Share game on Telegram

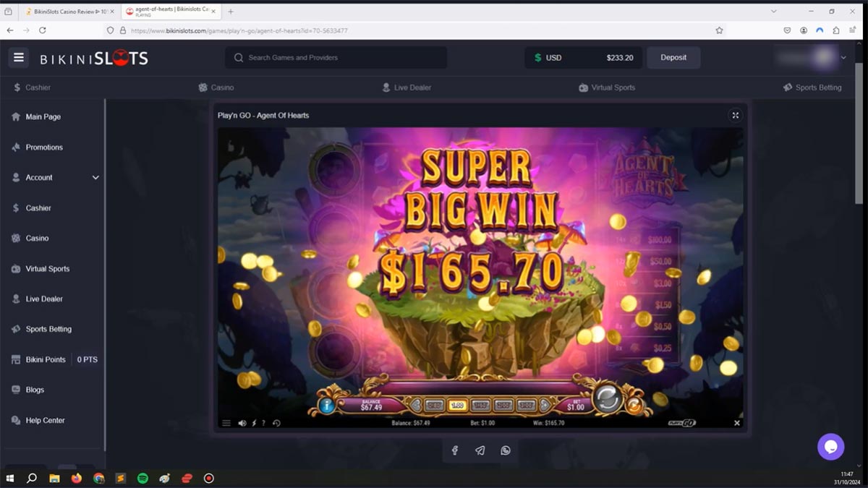coord(480,450)
